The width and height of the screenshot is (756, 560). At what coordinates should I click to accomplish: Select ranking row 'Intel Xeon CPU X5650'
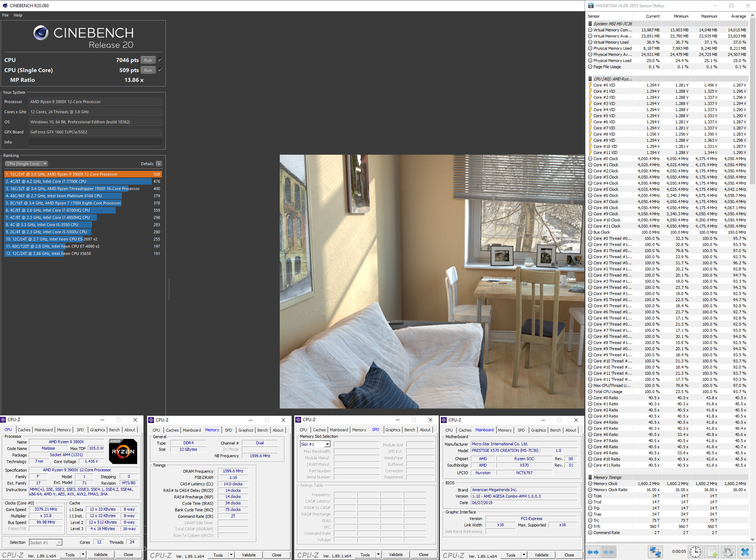pyautogui.click(x=83, y=253)
